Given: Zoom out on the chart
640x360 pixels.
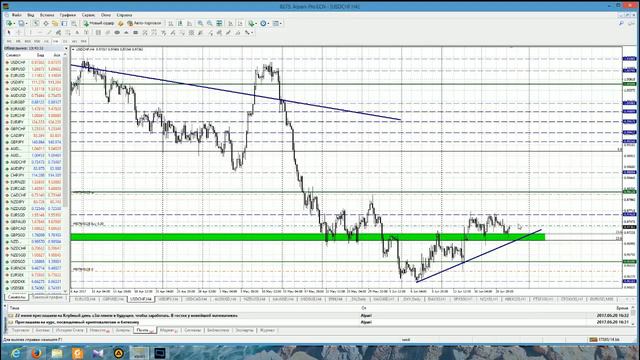Looking at the screenshot, I should click(x=210, y=23).
